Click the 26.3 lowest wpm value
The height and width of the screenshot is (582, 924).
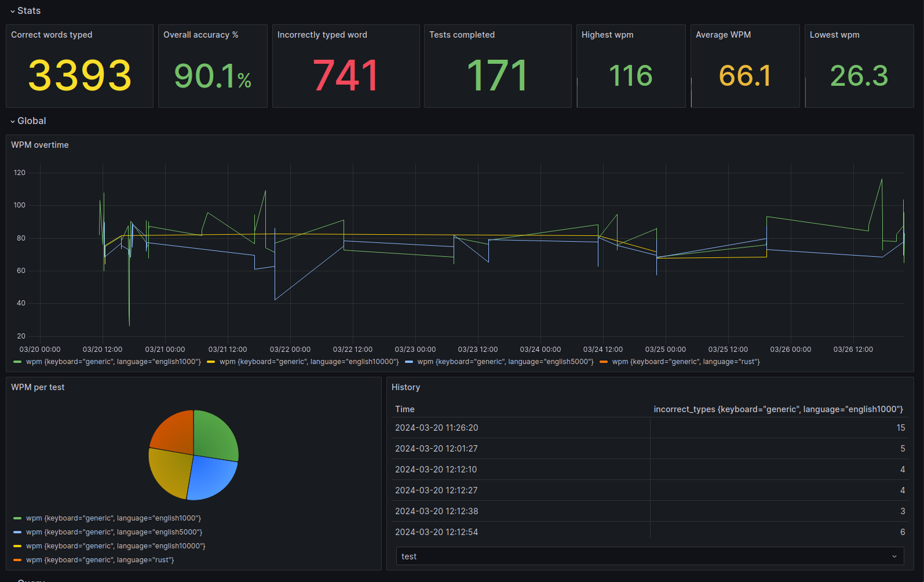859,76
